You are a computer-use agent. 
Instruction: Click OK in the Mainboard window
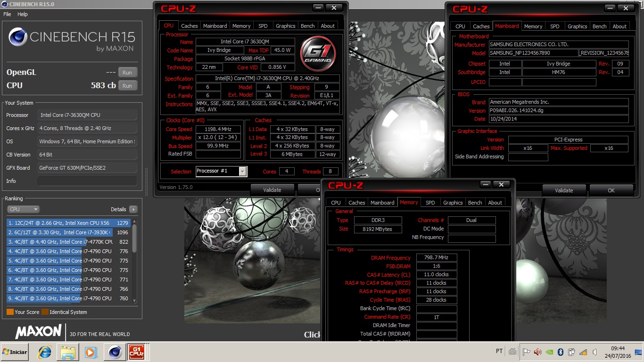[611, 190]
